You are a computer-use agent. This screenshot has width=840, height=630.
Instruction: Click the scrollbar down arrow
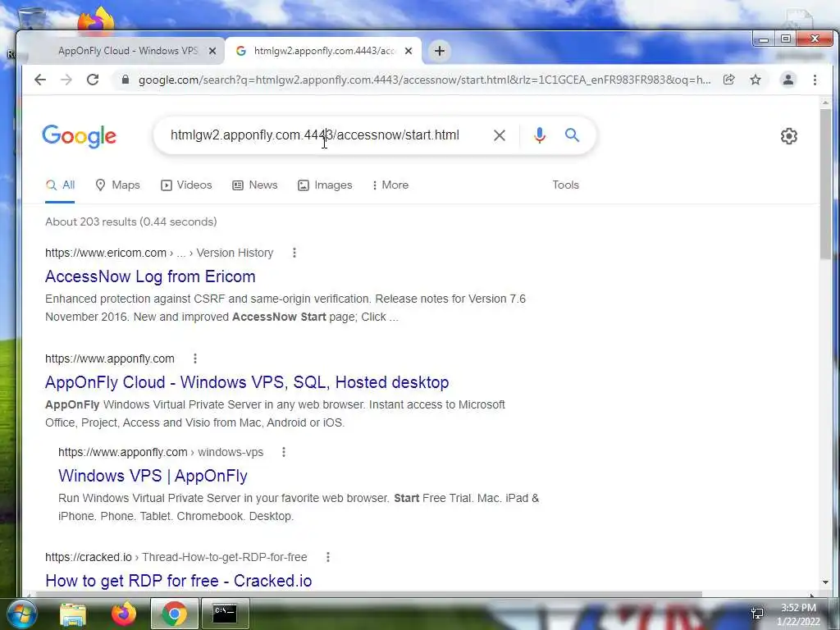click(x=825, y=582)
